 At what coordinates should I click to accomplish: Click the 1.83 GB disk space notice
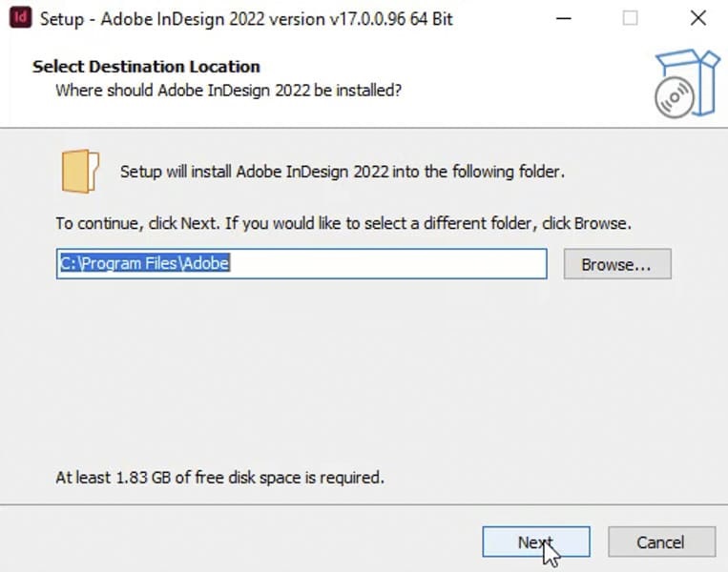219,477
